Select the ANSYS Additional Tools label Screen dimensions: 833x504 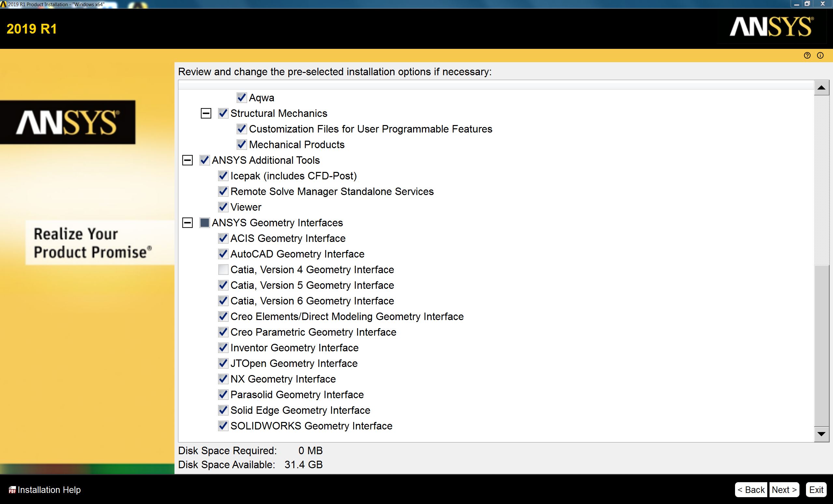(266, 160)
